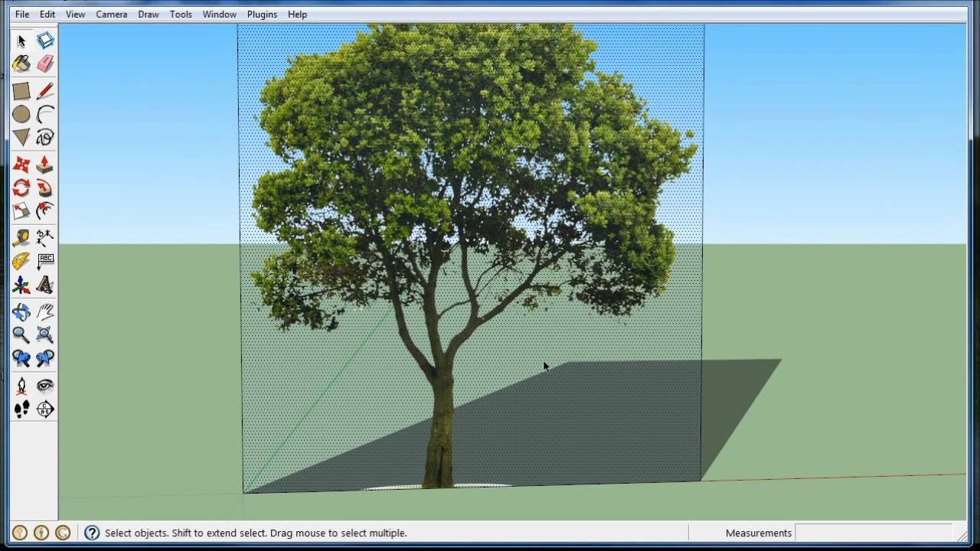Open the Window menu
This screenshot has height=551, width=980.
pos(220,14)
